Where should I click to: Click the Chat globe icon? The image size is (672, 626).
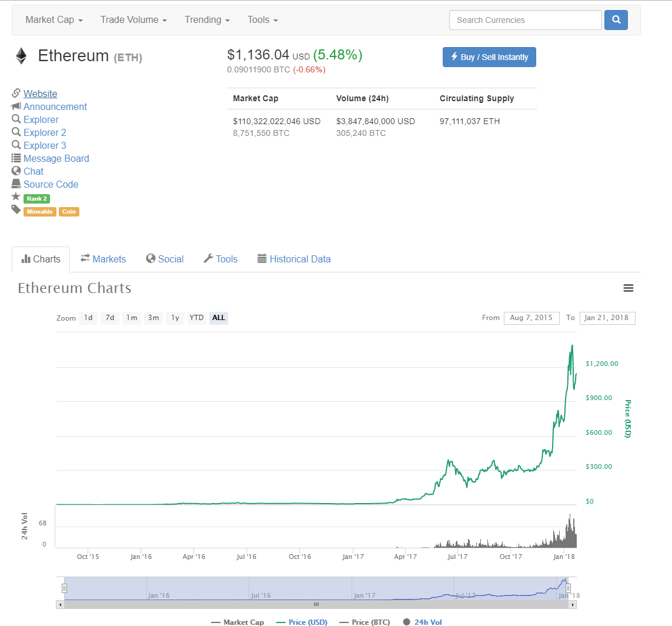click(16, 171)
